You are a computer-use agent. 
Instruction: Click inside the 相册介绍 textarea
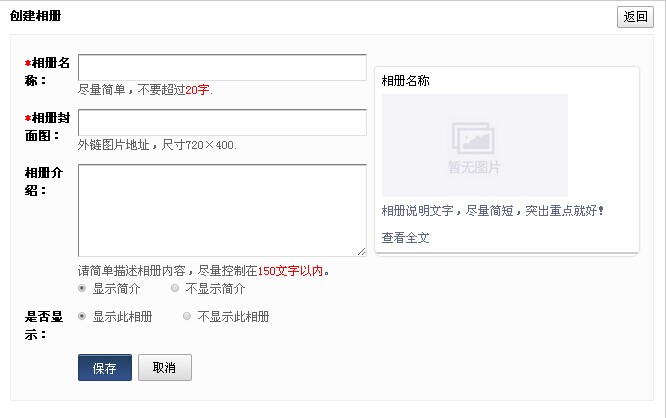click(x=222, y=210)
